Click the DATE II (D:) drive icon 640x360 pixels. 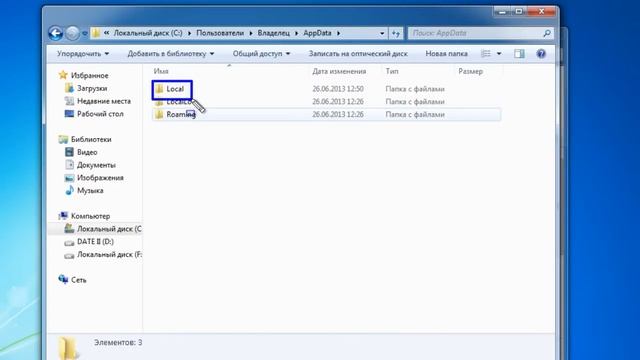[69, 242]
